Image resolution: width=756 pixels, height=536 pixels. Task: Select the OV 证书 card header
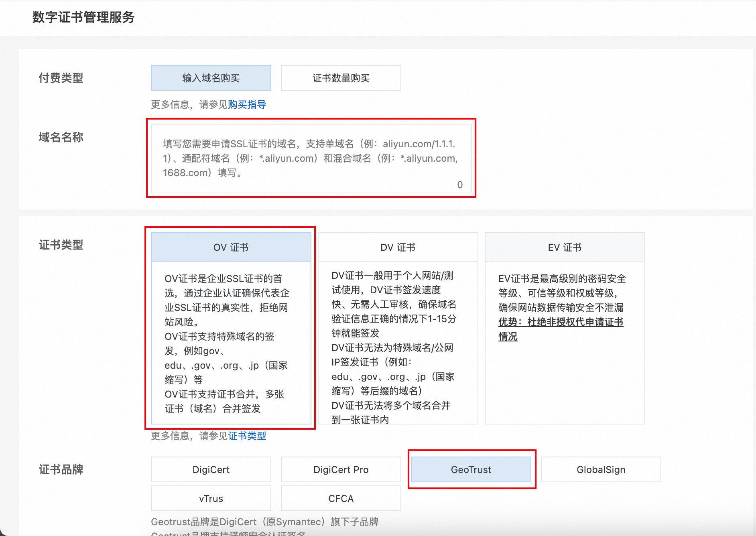pos(231,247)
